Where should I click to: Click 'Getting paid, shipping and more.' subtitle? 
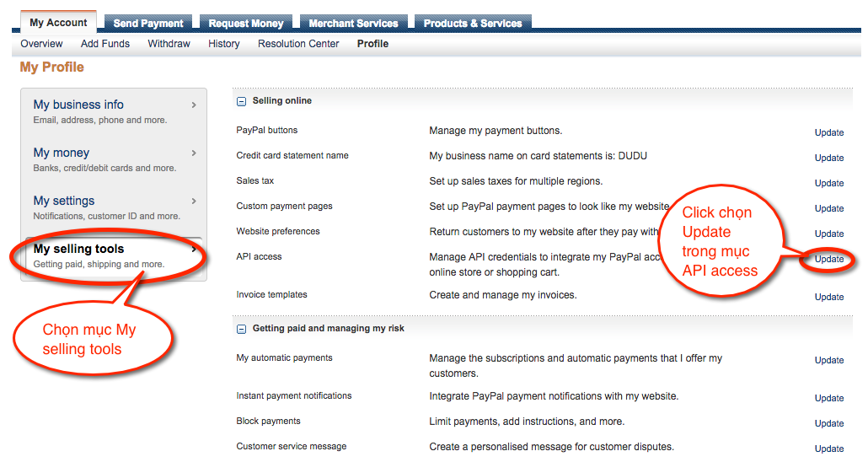tap(99, 265)
